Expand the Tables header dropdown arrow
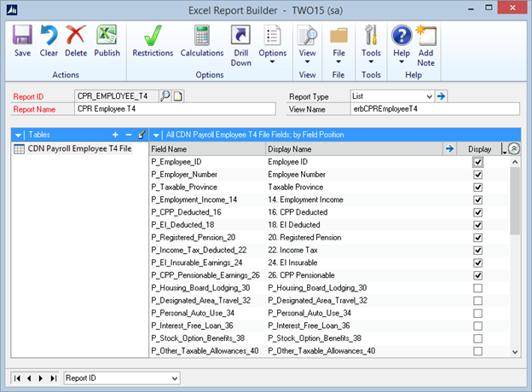The height and width of the screenshot is (392, 532). 18,135
